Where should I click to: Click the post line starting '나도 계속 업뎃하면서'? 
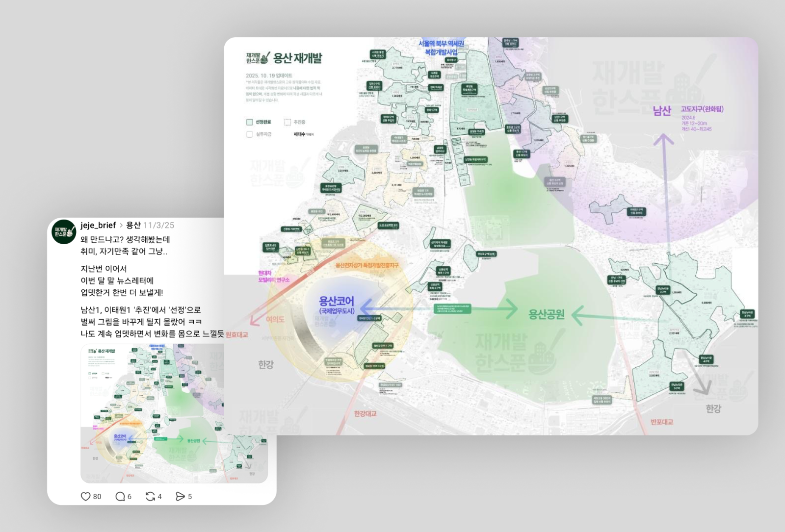(x=152, y=334)
